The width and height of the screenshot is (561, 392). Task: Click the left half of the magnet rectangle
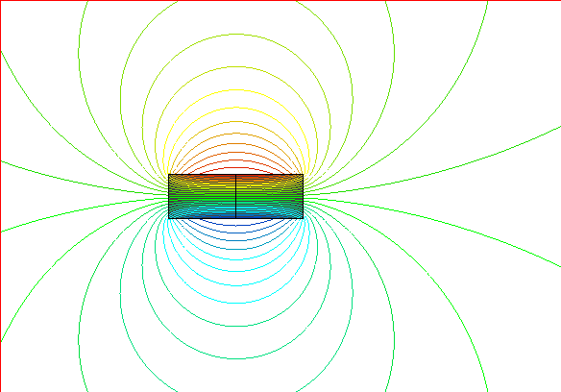pos(202,196)
